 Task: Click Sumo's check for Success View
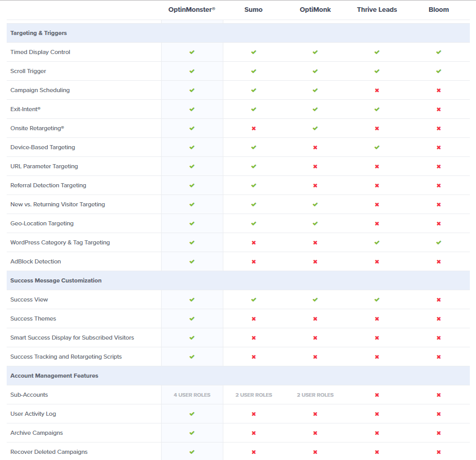pyautogui.click(x=254, y=299)
